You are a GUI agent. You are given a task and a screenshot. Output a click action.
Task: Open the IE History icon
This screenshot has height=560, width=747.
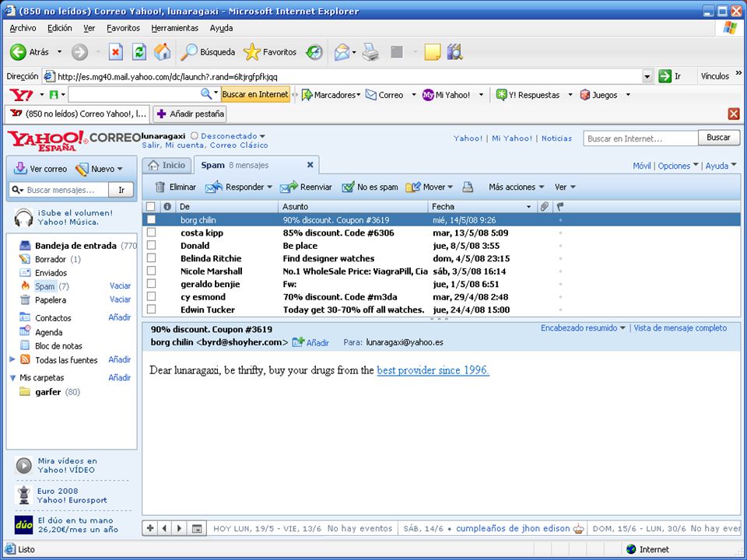[314, 52]
